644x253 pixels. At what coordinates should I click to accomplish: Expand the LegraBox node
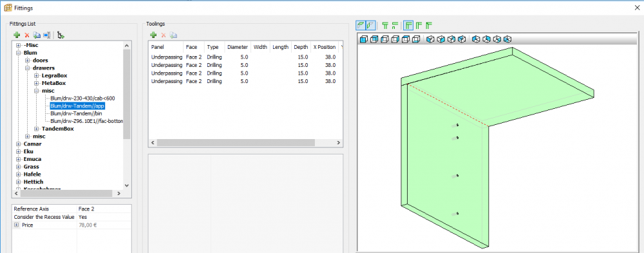tap(37, 75)
